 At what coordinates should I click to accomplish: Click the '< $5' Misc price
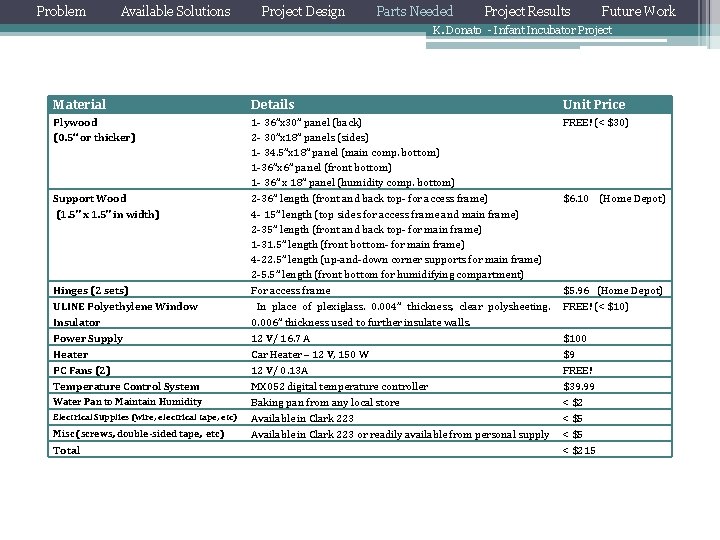pos(573,434)
